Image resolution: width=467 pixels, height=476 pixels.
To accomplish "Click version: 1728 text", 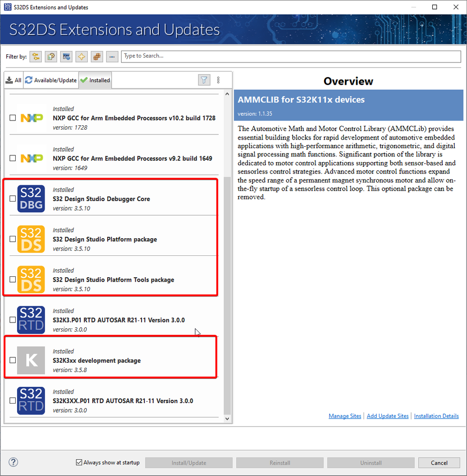I will (70, 128).
